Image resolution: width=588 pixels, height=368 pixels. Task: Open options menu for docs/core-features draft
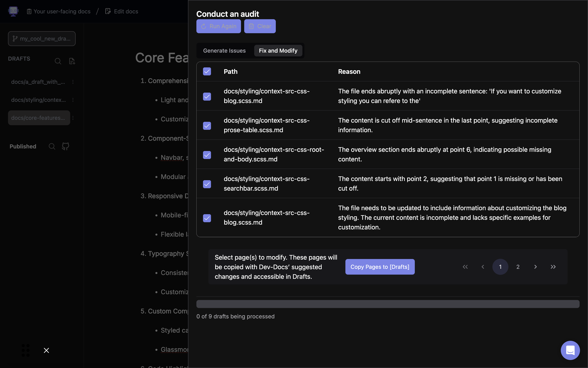coord(73,118)
